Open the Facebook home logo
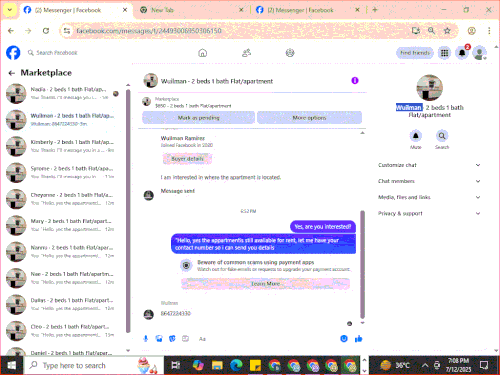 (x=13, y=53)
